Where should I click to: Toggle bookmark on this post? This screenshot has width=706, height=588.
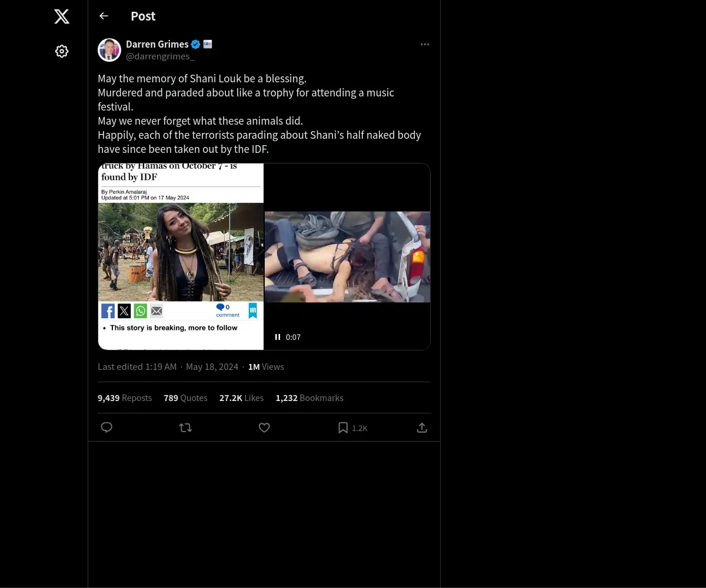pos(343,428)
